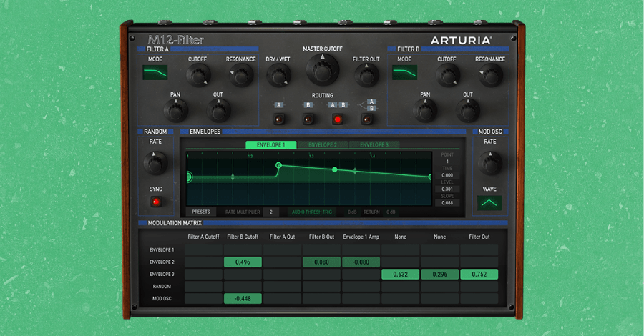The height and width of the screenshot is (336, 644).
Task: Click the Dry / Wet knob
Action: [278, 76]
